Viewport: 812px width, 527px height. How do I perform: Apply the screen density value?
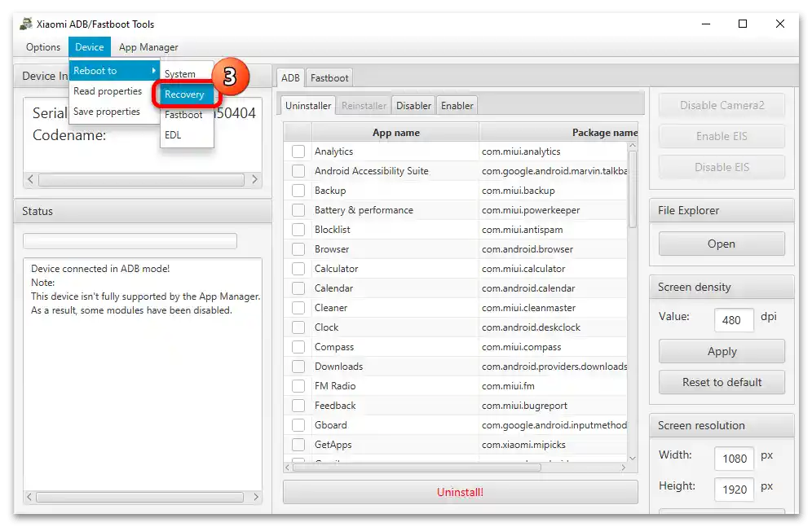[722, 352]
